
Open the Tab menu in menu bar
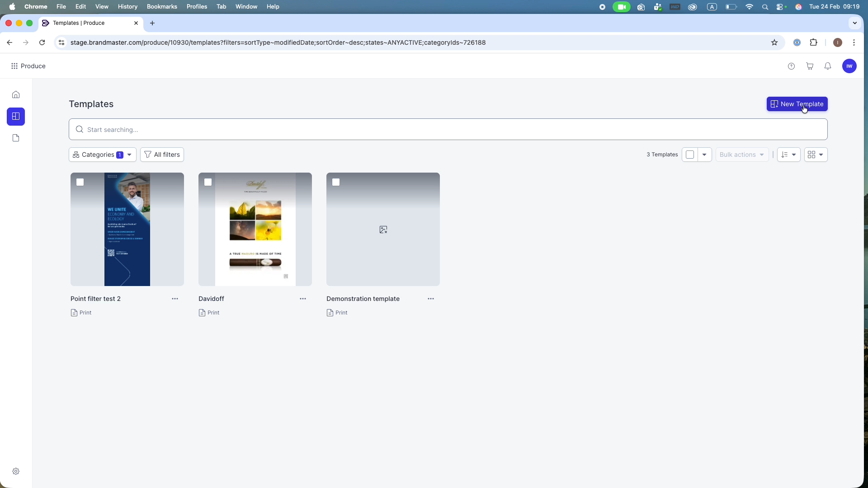[x=221, y=7]
